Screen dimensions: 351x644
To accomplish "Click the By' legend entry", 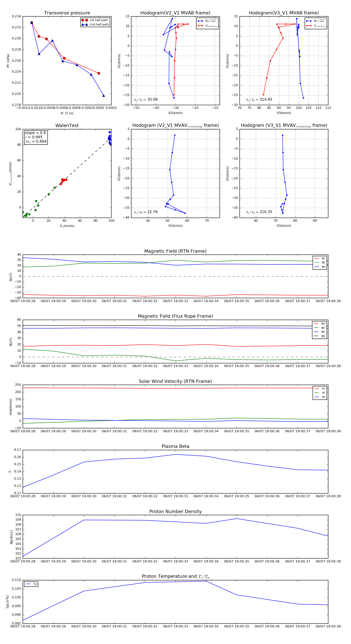I will pos(320,328).
